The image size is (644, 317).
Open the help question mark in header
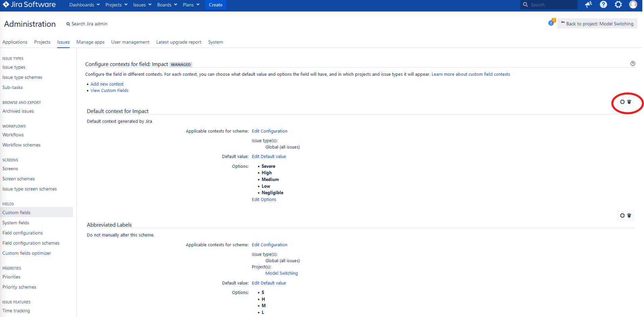[603, 4]
